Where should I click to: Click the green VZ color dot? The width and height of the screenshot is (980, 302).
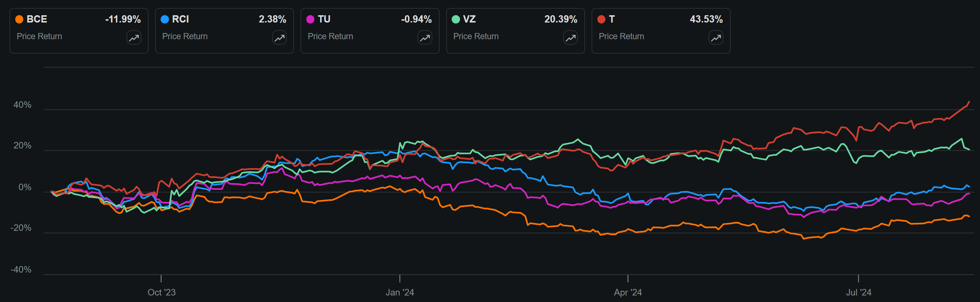[456, 19]
